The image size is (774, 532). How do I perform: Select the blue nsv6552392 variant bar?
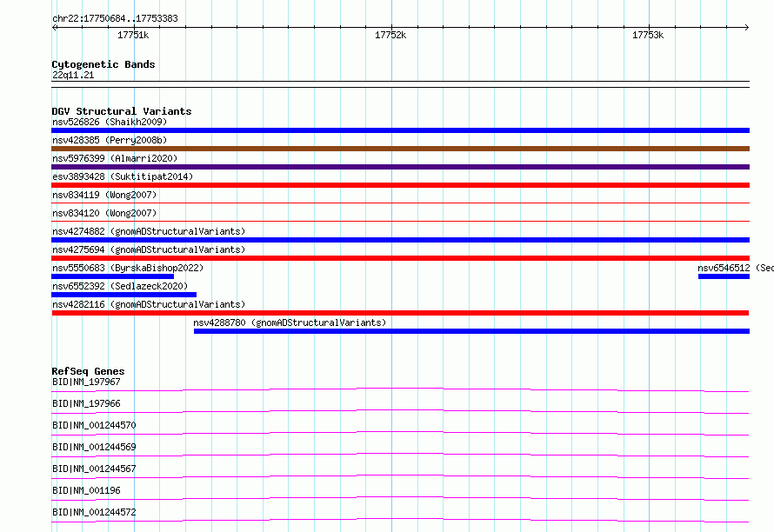pos(123,295)
